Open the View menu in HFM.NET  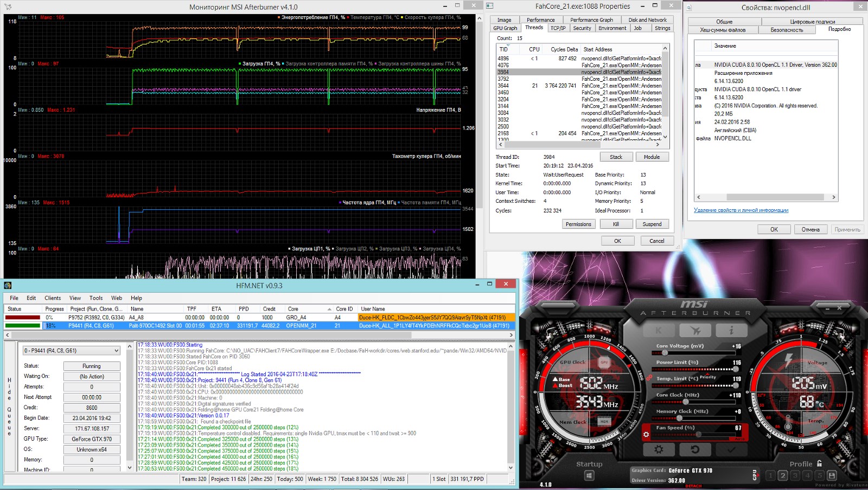(x=75, y=298)
